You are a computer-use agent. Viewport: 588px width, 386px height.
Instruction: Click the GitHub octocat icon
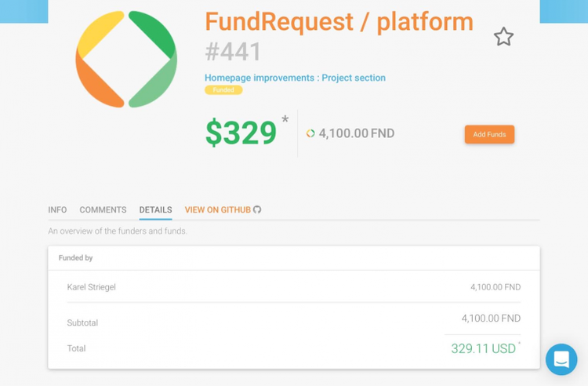(x=257, y=209)
